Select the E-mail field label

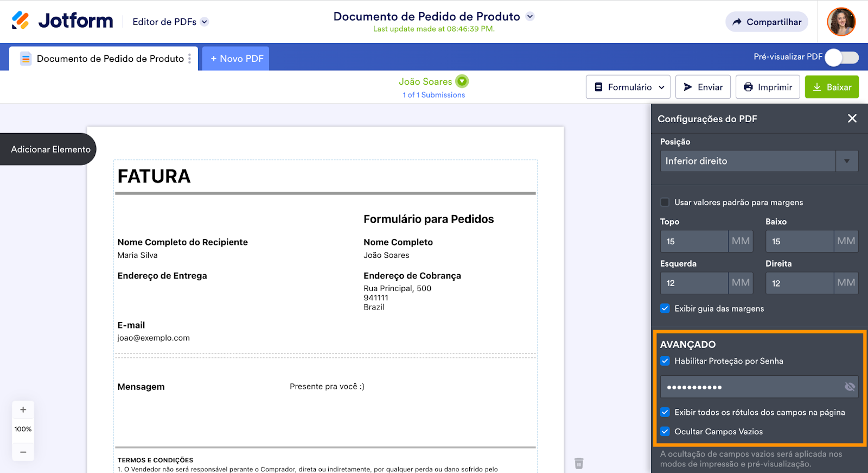click(x=131, y=325)
